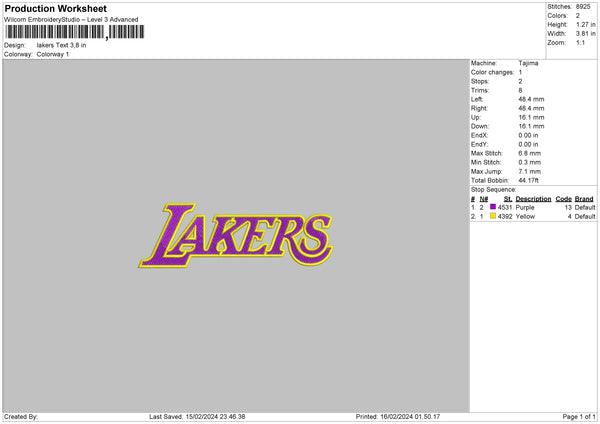Click the Lakers embroidery design preview

[x=236, y=235]
